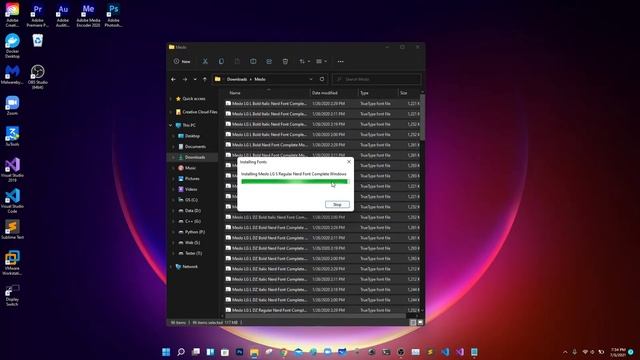Collapse This PC tree node
This screenshot has height=360, width=640.
coord(171,125)
